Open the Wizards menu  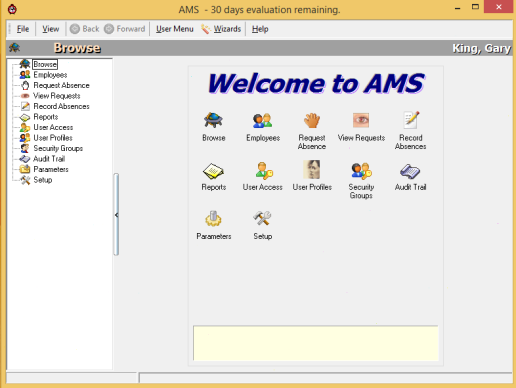pos(221,29)
